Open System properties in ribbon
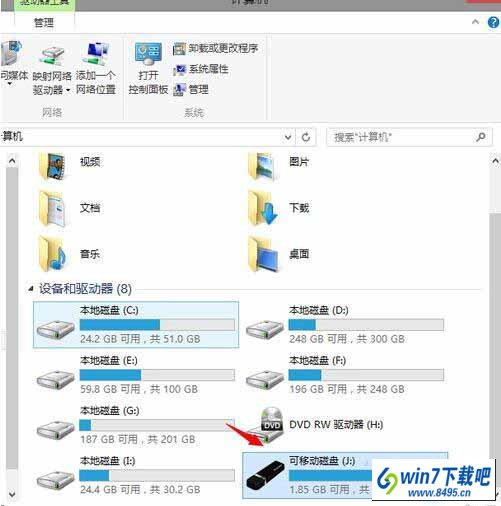The image size is (501, 506). click(x=201, y=69)
